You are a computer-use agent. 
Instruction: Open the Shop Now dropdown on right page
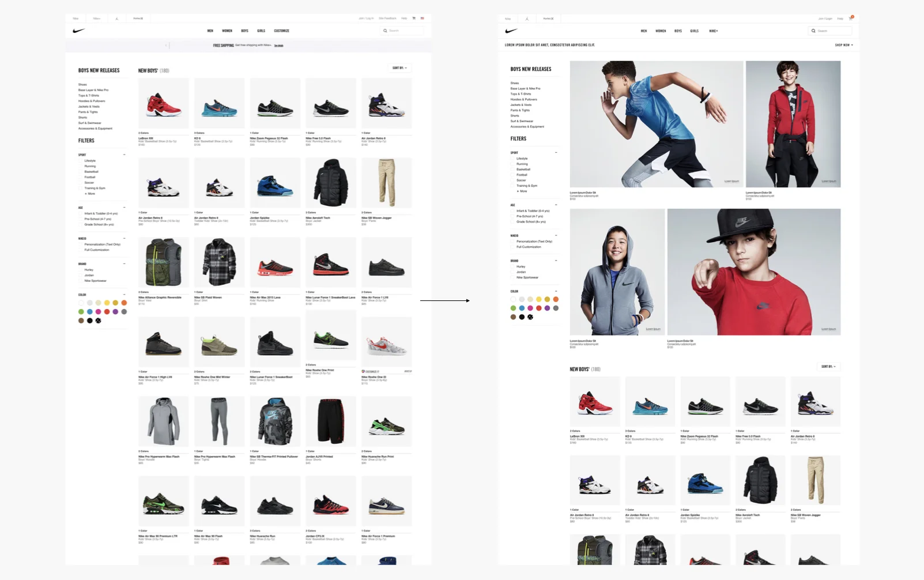point(844,45)
